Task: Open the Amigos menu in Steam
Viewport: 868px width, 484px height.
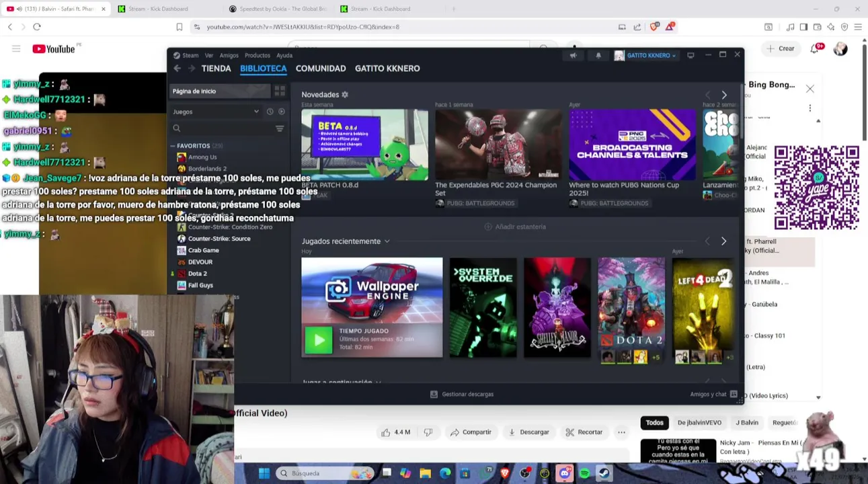Action: pyautogui.click(x=229, y=56)
